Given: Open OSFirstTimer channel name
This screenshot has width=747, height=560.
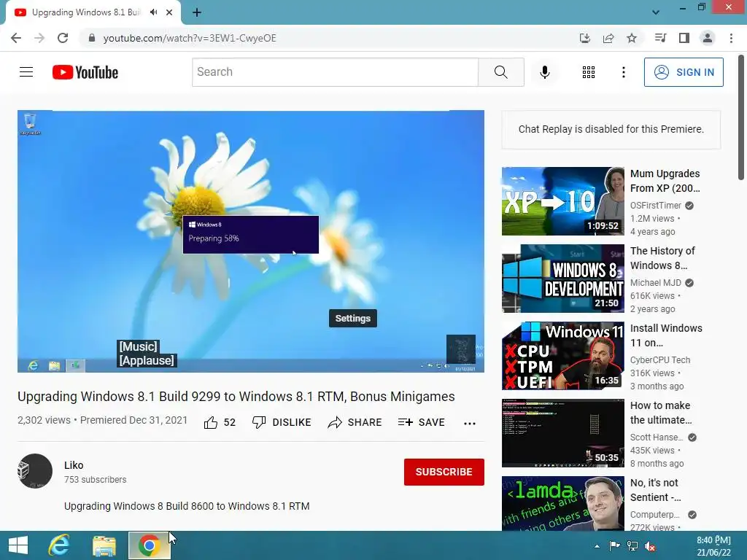Looking at the screenshot, I should pos(656,205).
